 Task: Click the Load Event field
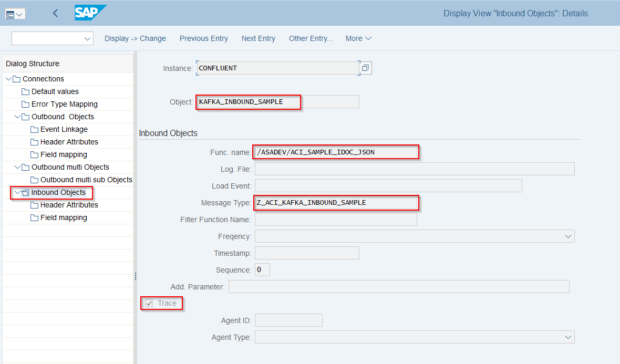[388, 186]
